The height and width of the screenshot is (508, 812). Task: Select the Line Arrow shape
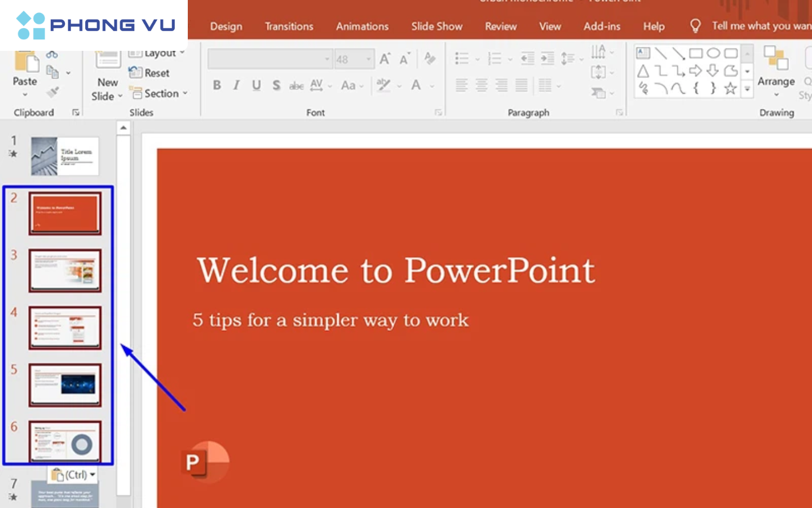click(x=678, y=54)
